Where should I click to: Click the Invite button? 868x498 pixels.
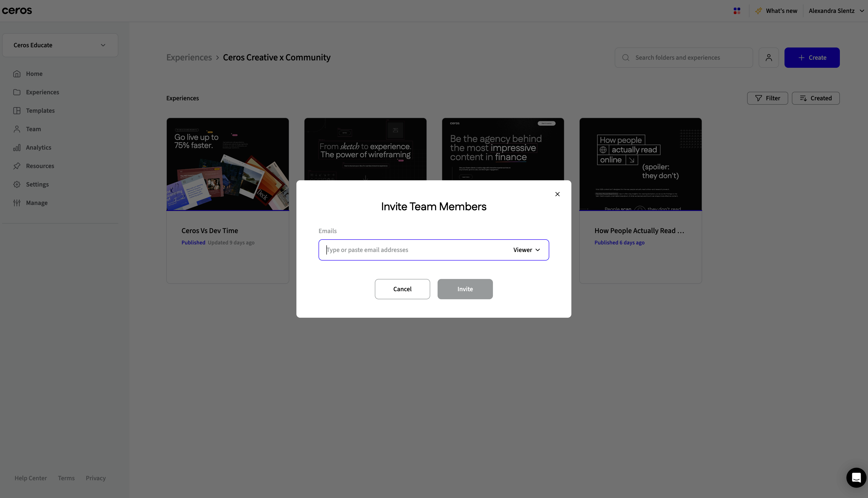coord(465,289)
